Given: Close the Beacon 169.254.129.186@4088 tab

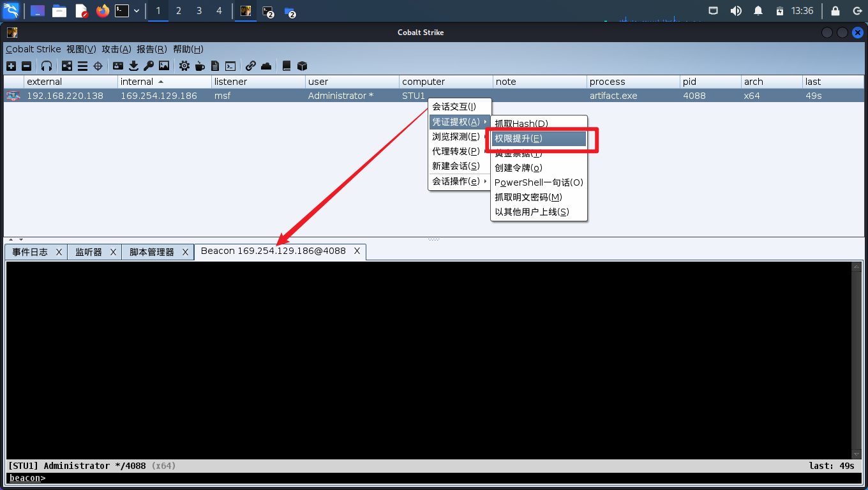Looking at the screenshot, I should [357, 251].
